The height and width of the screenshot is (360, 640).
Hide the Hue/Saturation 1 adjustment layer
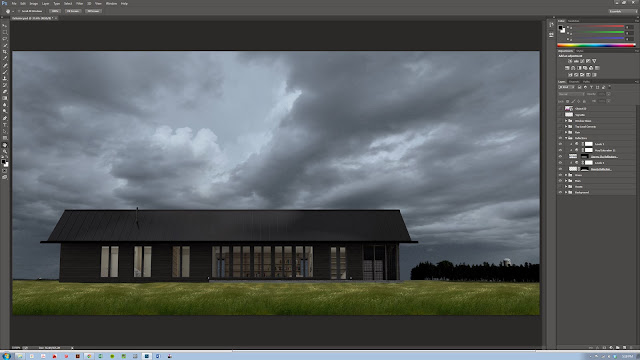[x=560, y=150]
